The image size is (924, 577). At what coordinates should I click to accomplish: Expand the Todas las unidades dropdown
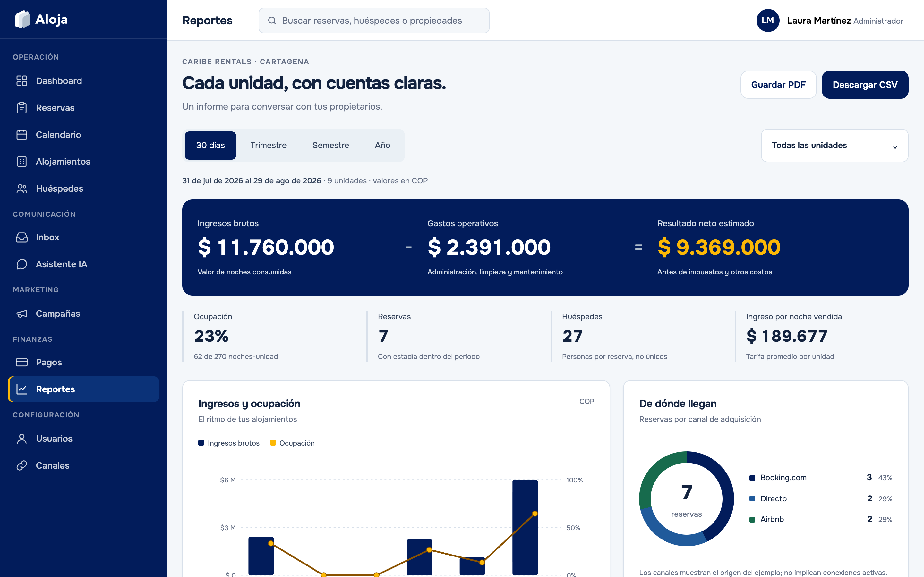(835, 146)
